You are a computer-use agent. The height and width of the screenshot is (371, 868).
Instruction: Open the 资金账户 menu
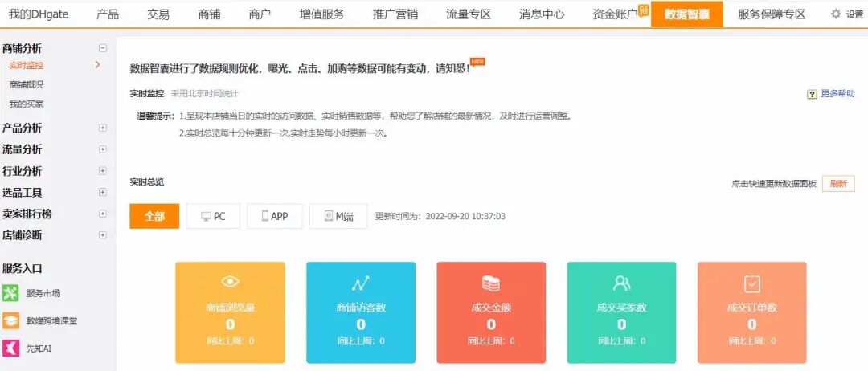(x=615, y=14)
